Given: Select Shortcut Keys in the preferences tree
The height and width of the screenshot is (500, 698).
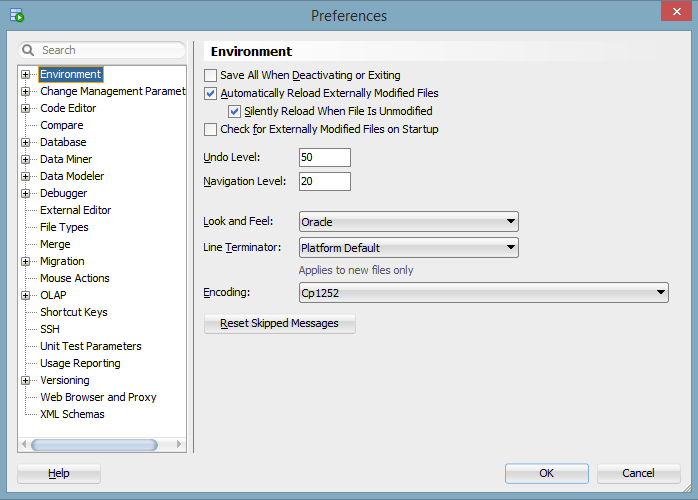Looking at the screenshot, I should click(73, 312).
